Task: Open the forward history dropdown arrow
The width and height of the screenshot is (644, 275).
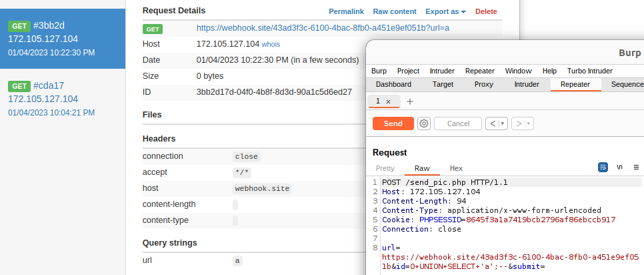Action: click(x=529, y=123)
